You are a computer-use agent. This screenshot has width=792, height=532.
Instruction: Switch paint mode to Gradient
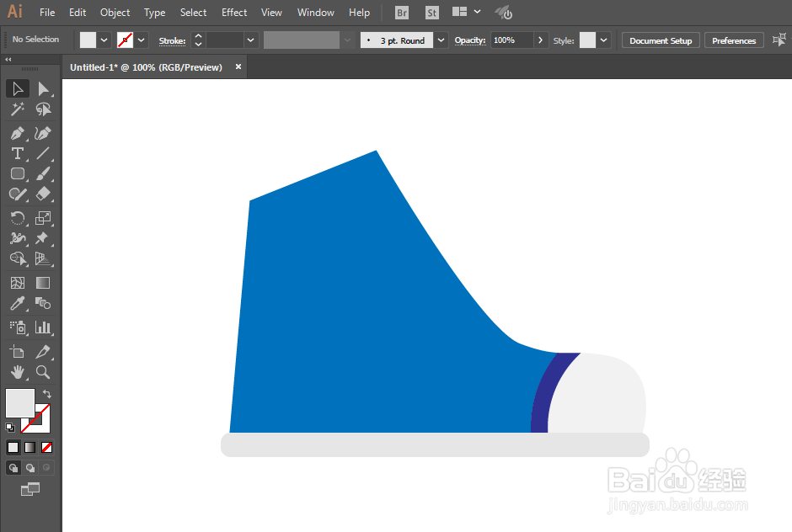(x=29, y=447)
